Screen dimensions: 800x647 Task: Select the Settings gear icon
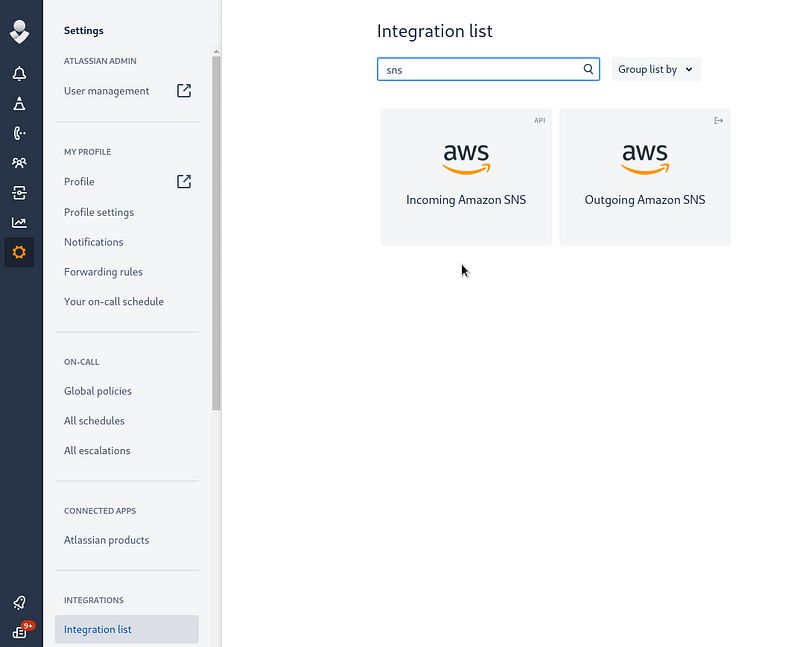(19, 252)
